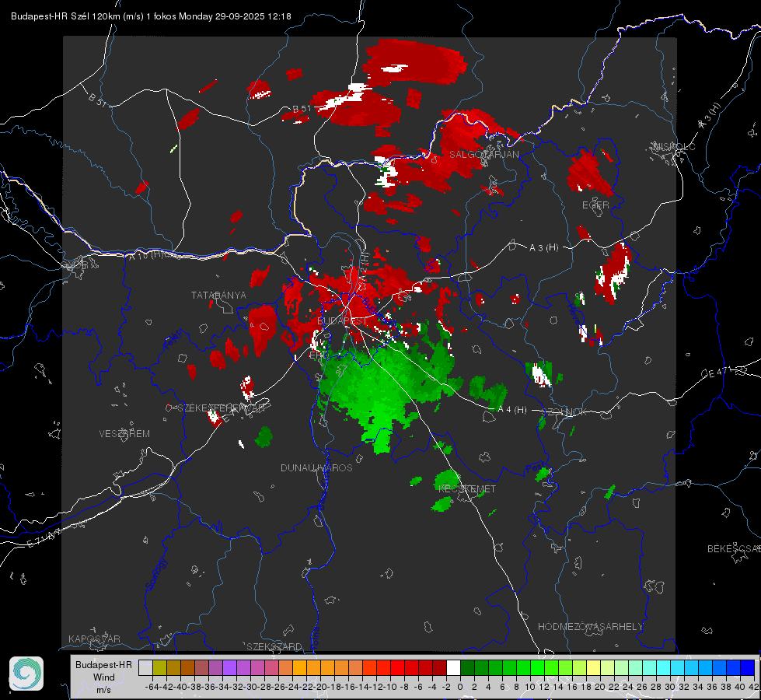This screenshot has height=700, width=761.
Task: Click the TATABÁNYA city label
Action: click(x=218, y=296)
